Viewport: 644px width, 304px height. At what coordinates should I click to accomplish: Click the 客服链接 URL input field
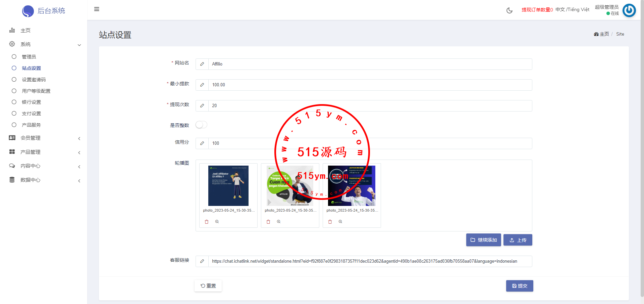pyautogui.click(x=369, y=261)
